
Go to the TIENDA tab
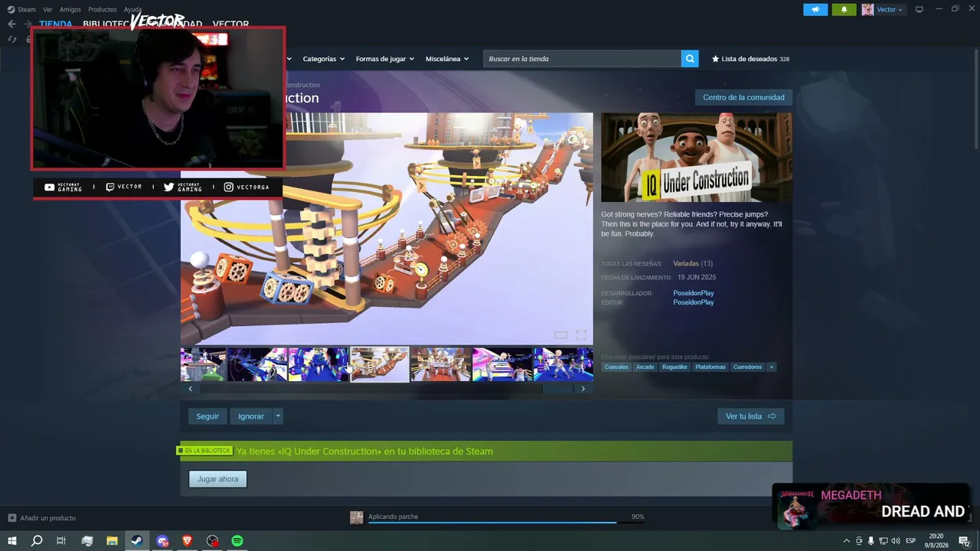[x=56, y=24]
